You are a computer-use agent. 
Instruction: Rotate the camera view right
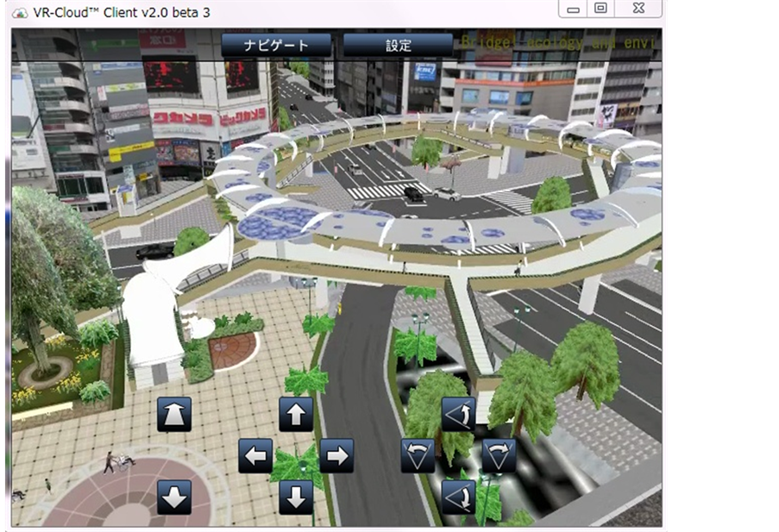[499, 455]
